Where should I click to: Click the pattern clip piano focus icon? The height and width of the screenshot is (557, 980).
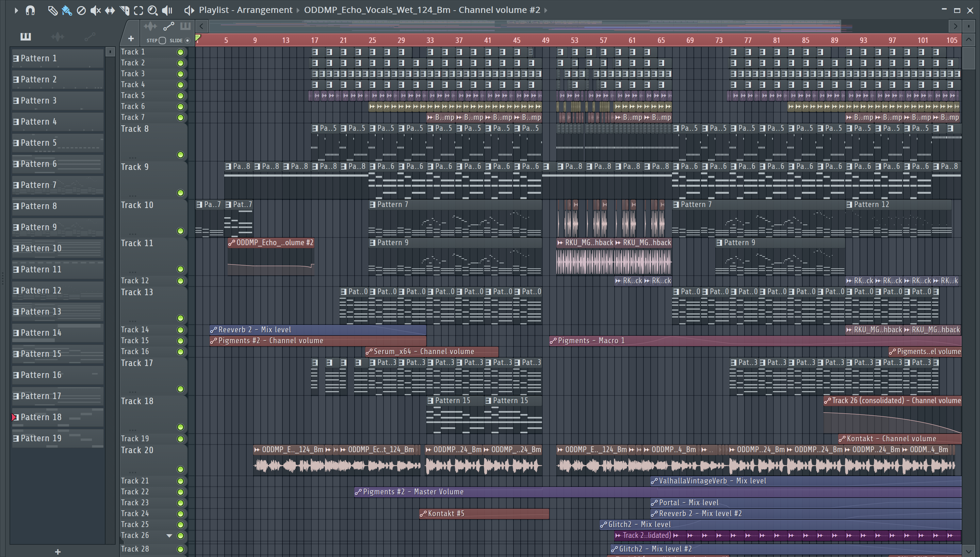point(185,26)
